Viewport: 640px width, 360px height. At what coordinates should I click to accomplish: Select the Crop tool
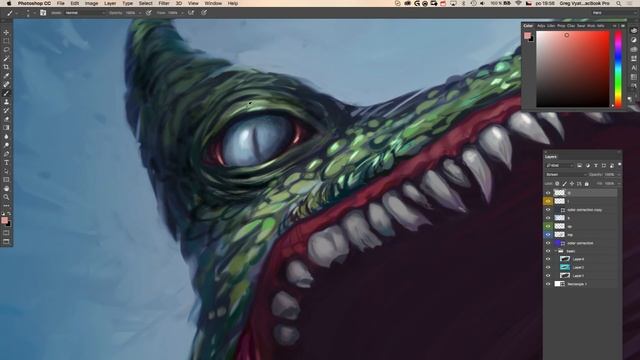pyautogui.click(x=6, y=67)
